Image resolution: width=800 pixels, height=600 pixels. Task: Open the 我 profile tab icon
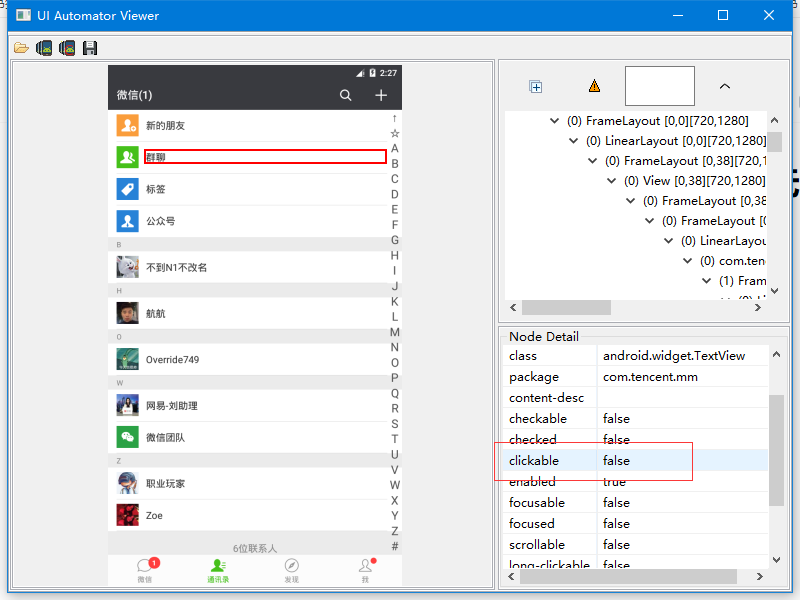(x=366, y=565)
